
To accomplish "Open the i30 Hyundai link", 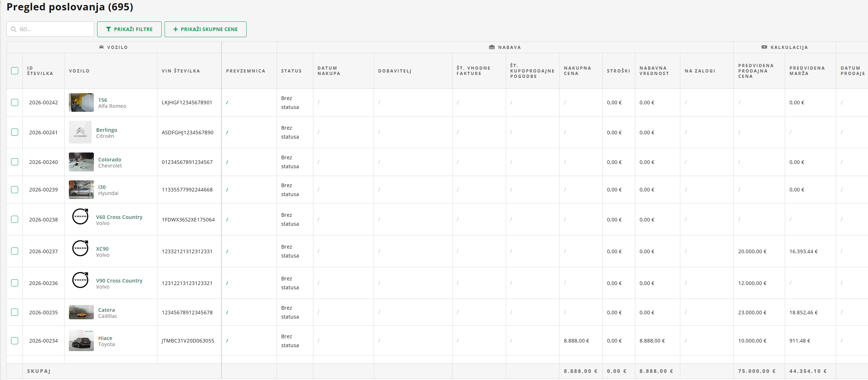I will (x=102, y=187).
